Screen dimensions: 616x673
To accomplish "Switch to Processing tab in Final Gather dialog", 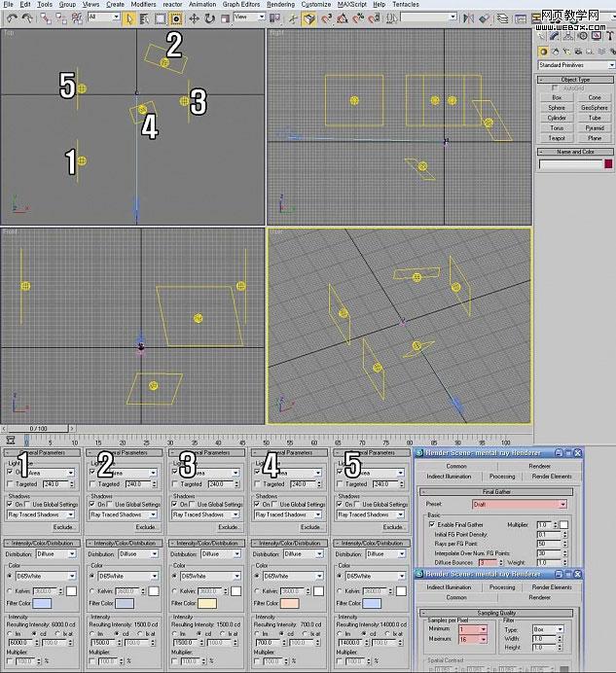I will coord(502,477).
